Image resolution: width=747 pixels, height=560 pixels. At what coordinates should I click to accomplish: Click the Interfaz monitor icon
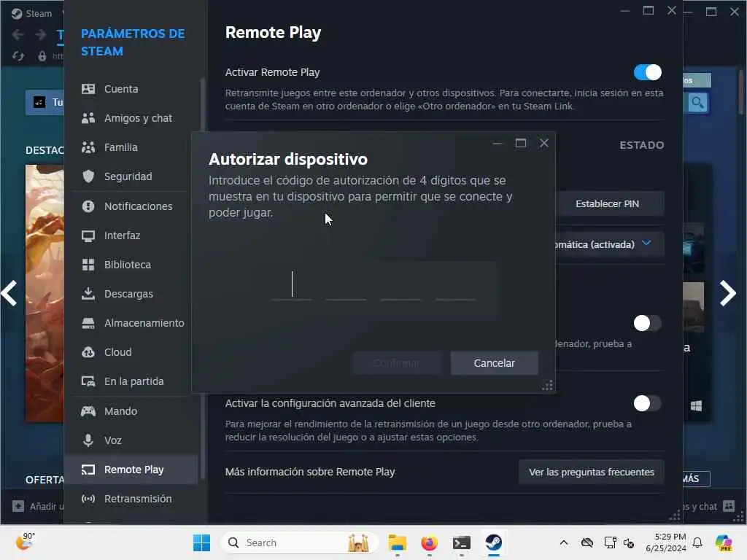[88, 236]
